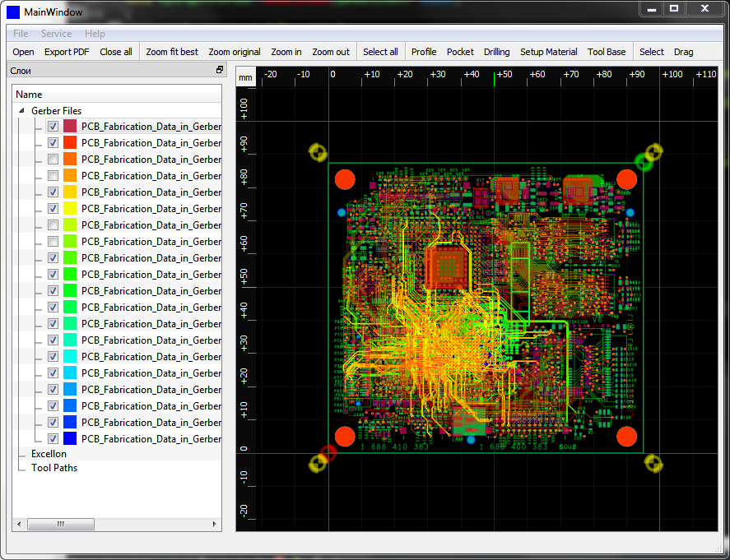Click Zoom fit best in the toolbar

172,52
